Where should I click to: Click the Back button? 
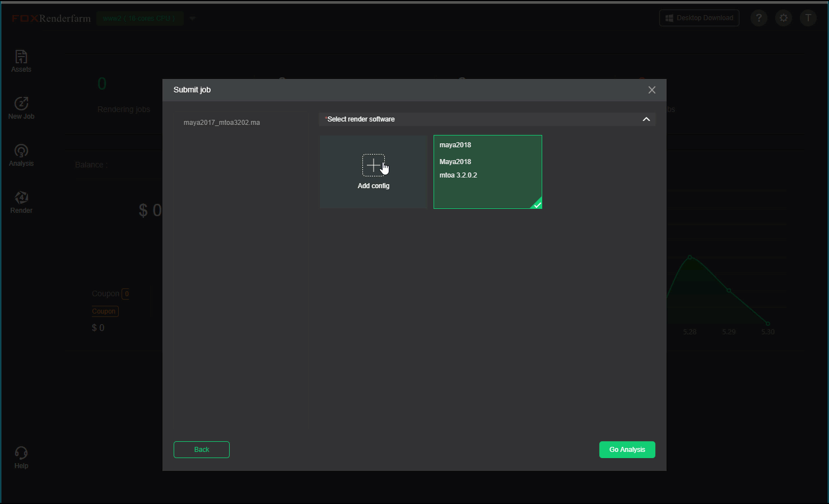202,450
